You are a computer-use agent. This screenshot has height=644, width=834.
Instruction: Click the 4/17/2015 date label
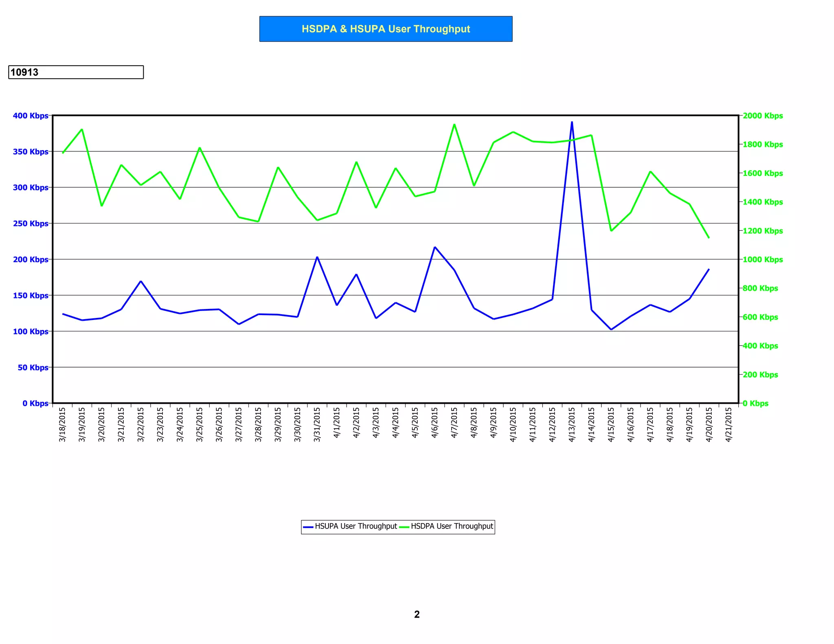650,425
